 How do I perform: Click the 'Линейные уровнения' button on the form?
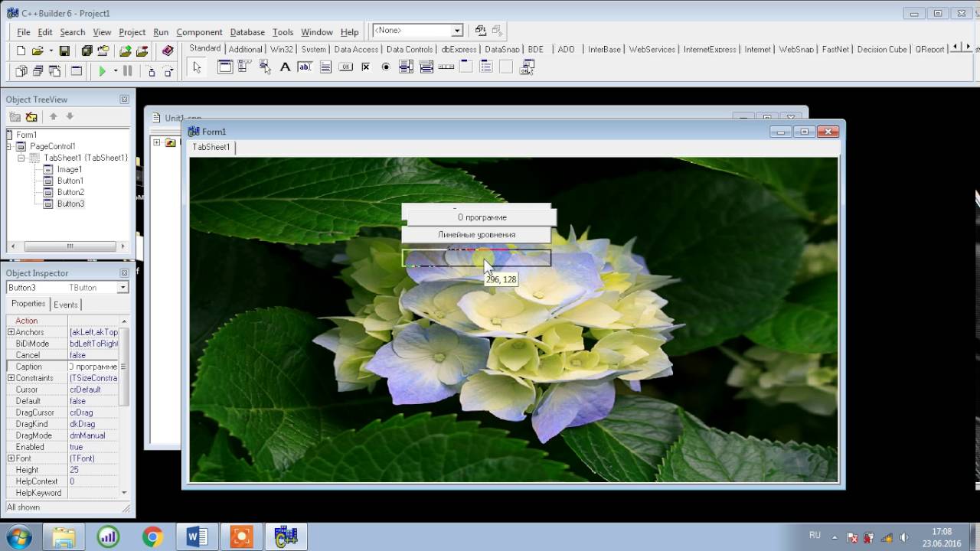[x=476, y=235]
